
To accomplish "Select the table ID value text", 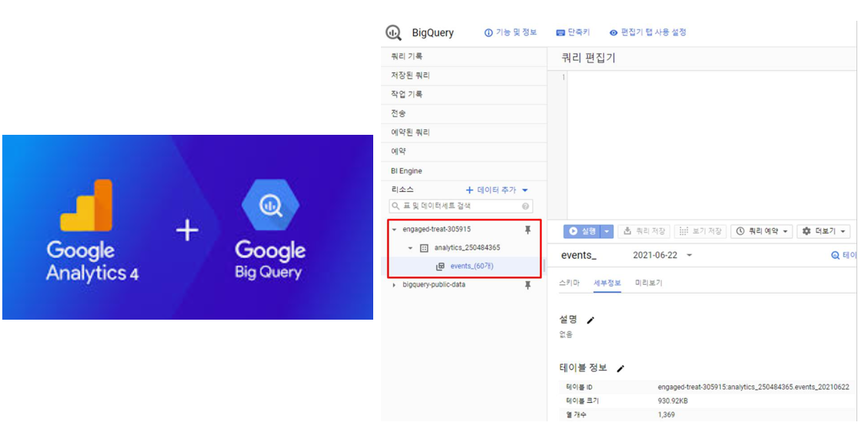I will [x=753, y=387].
